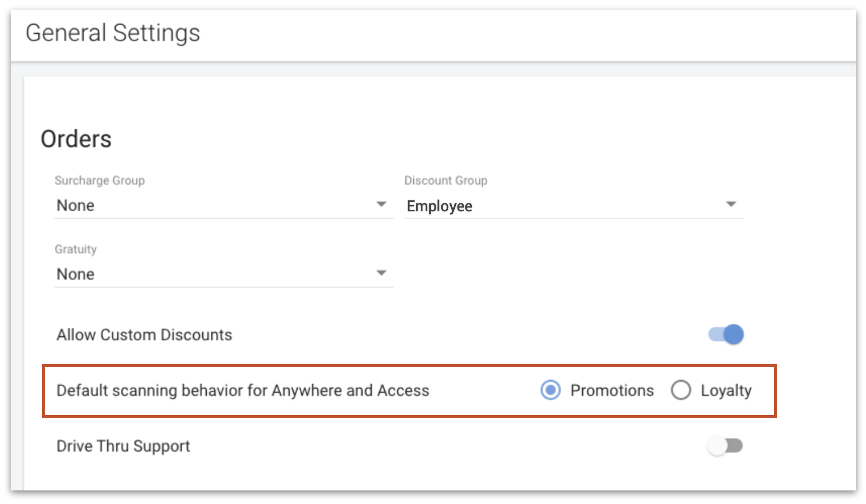Click the Surcharge Group field label

pyautogui.click(x=99, y=180)
